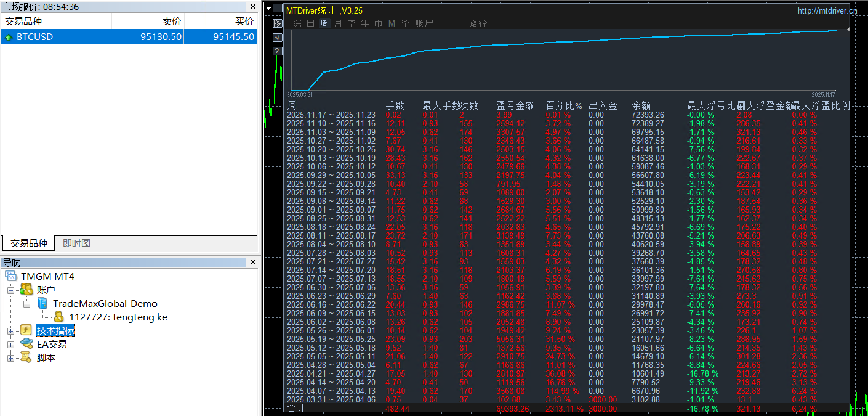This screenshot has height=416, width=868.
Task: Expand the 技术指标 tree node
Action: [10, 331]
